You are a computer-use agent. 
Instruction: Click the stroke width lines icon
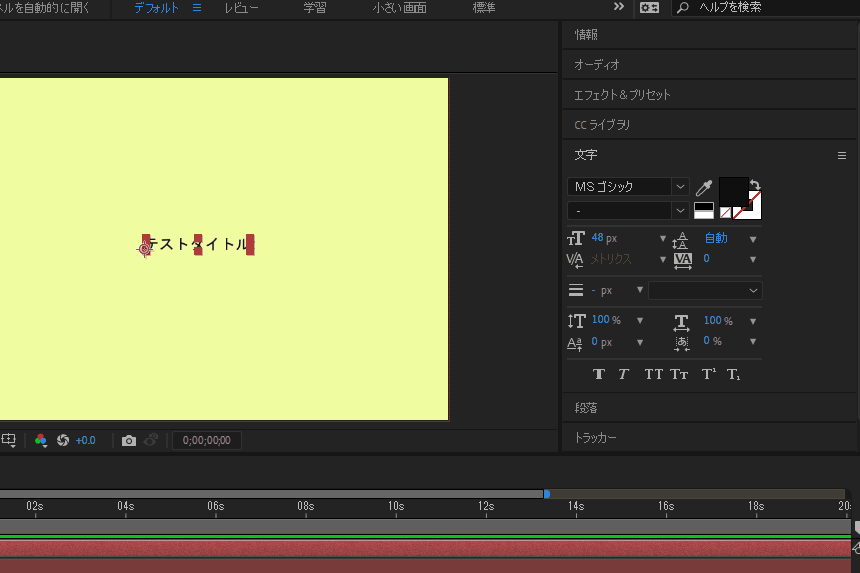pos(575,290)
